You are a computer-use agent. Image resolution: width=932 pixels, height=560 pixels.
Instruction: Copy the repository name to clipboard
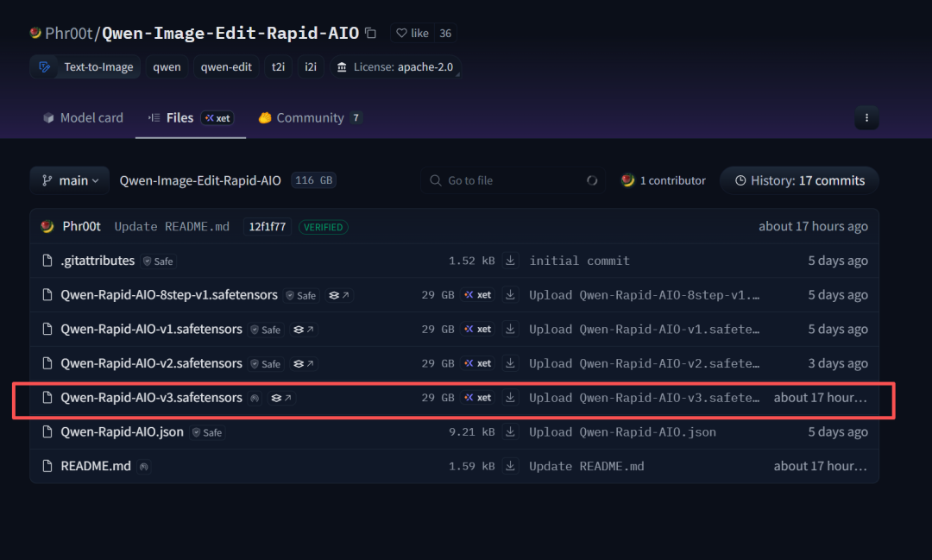370,34
